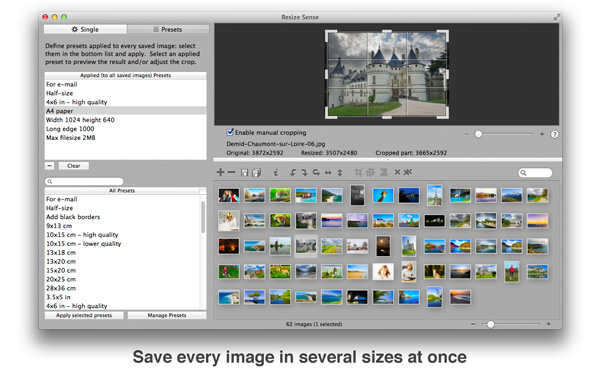Select 28x36 cm preset

(122, 288)
